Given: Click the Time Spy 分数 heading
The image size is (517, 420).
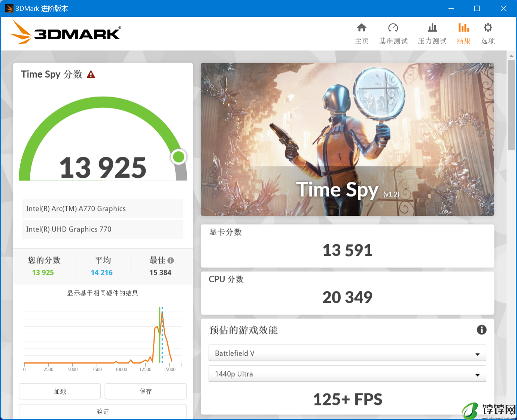Looking at the screenshot, I should click(x=52, y=74).
